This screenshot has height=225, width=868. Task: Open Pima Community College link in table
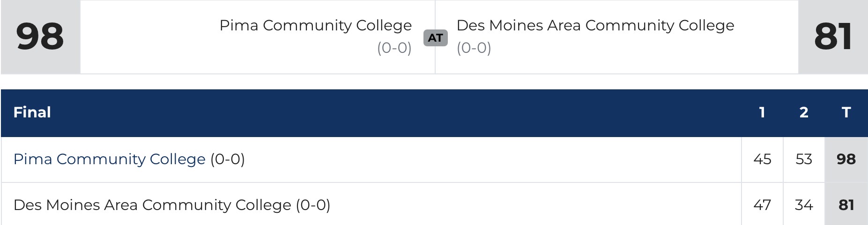(109, 160)
